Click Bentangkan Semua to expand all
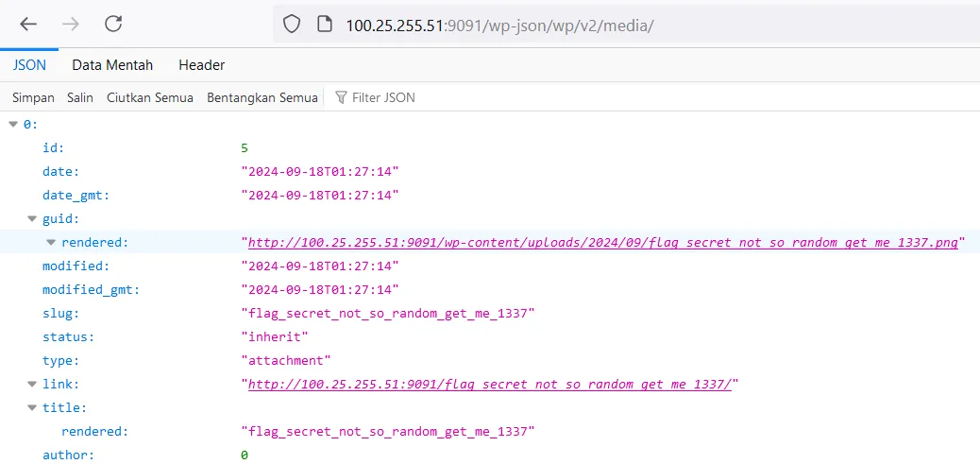The image size is (980, 464). (x=262, y=97)
